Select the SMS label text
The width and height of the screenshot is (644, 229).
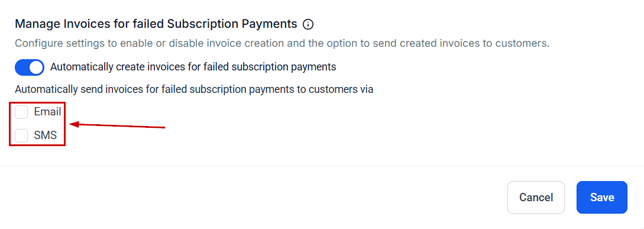point(45,136)
